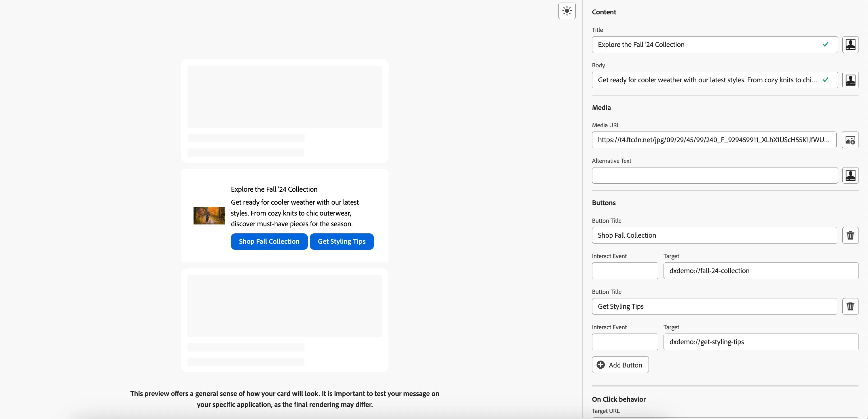This screenshot has width=868, height=419.
Task: Open asset picker for Media URL
Action: coord(850,140)
